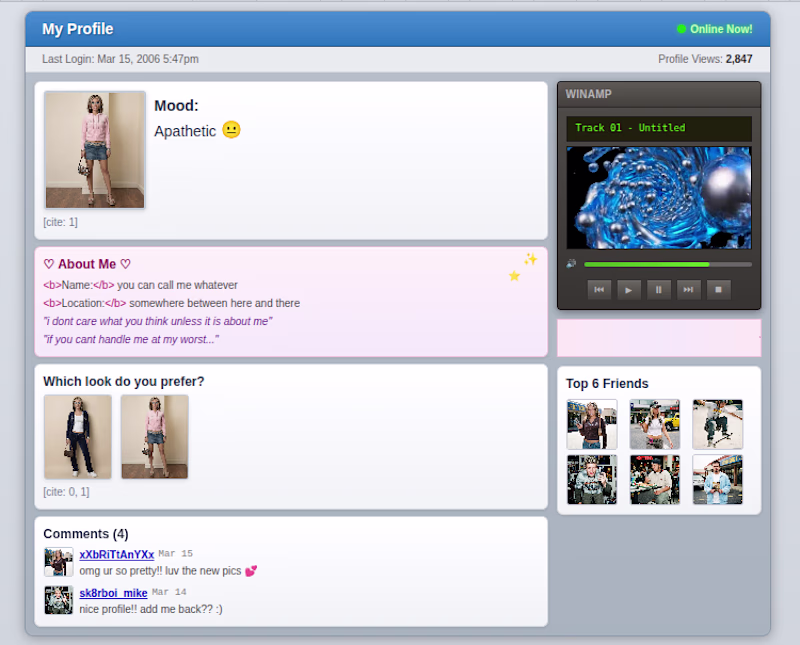Viewport: 800px width, 645px height.
Task: Open xXbRiTtAnYXx user profile link
Action: pyautogui.click(x=116, y=555)
